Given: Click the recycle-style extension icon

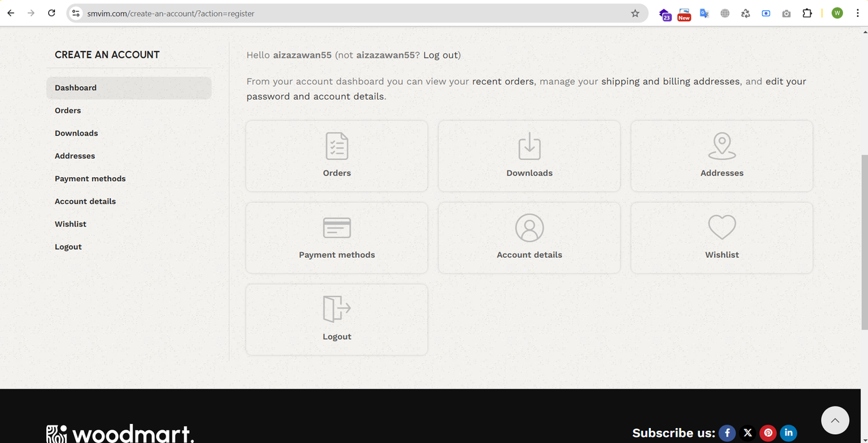Looking at the screenshot, I should (745, 13).
